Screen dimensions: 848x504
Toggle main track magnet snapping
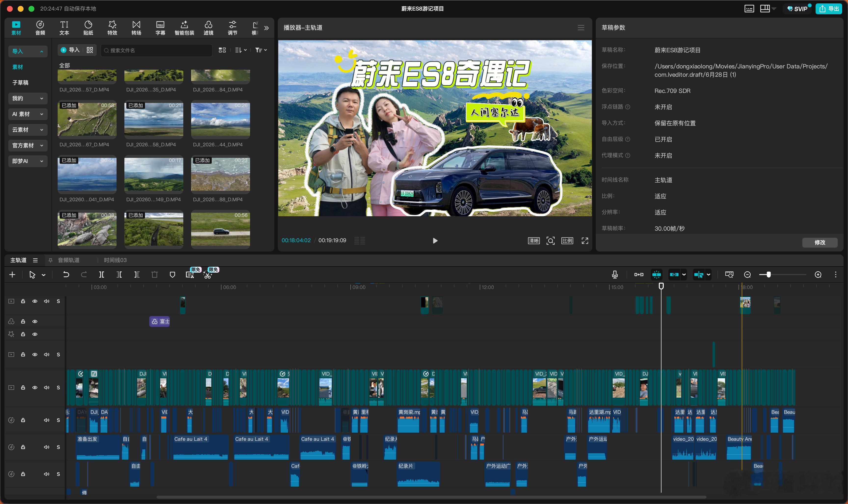point(656,274)
